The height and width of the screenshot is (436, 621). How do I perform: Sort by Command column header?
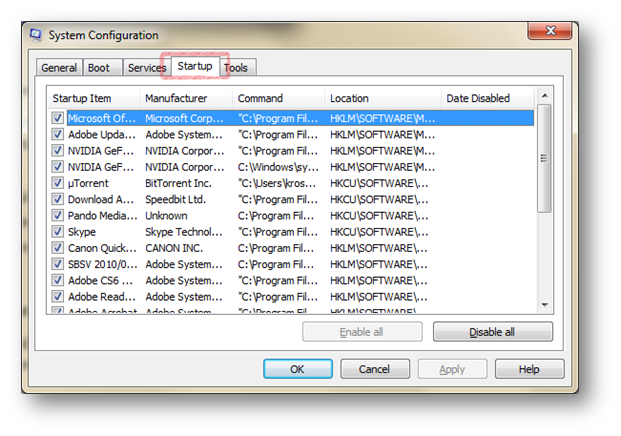(x=278, y=98)
